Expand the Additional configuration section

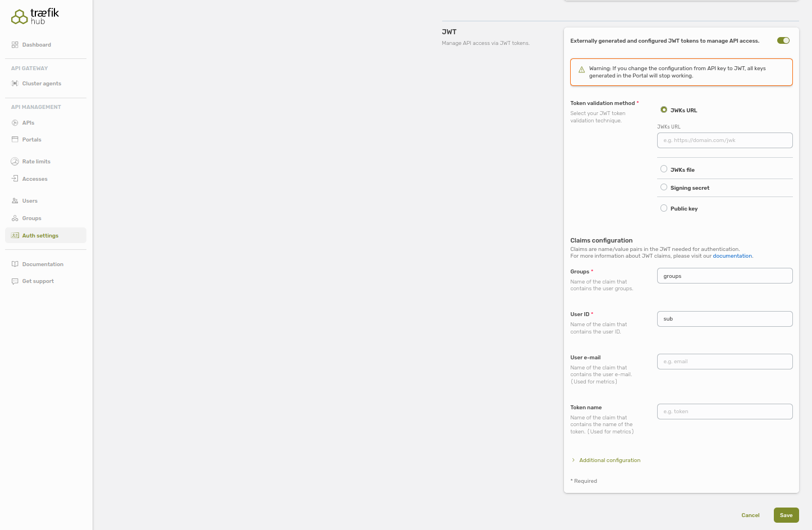click(x=609, y=460)
